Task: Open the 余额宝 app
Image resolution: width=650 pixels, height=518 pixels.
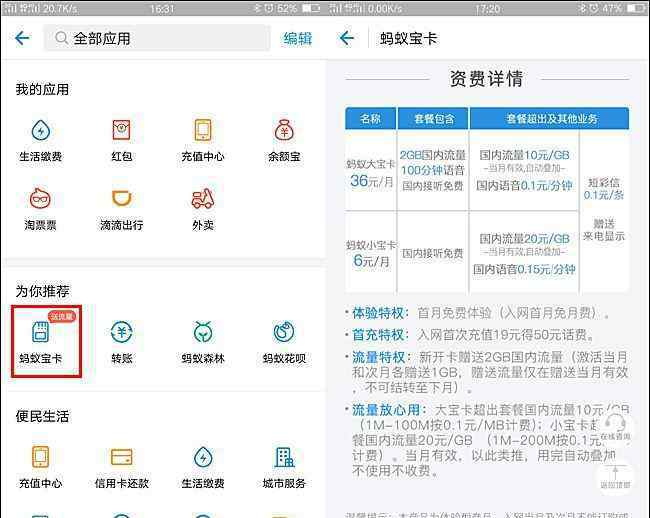Action: click(284, 140)
